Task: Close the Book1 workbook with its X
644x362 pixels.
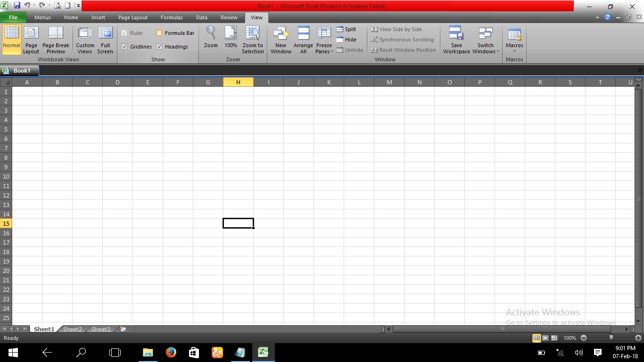Action: click(x=640, y=70)
